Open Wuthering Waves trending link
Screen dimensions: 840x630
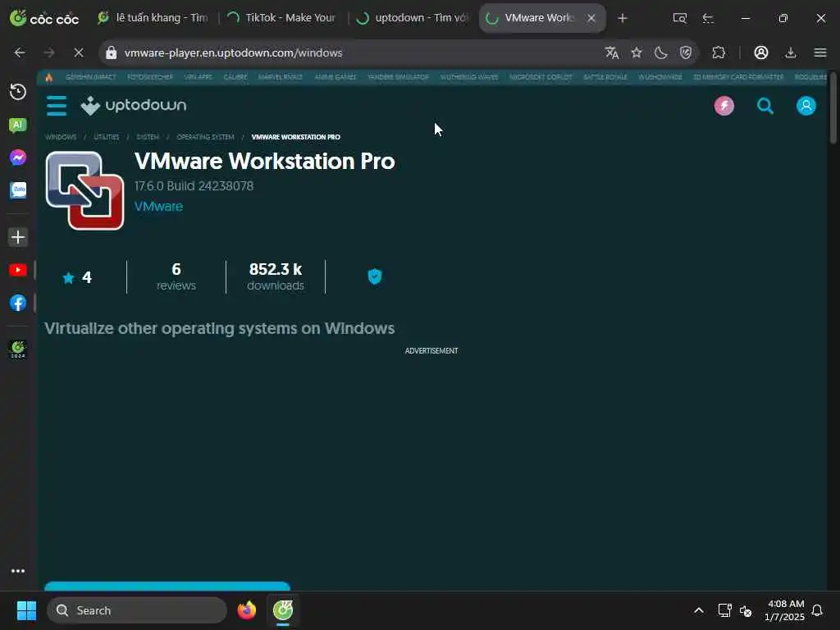(x=468, y=77)
